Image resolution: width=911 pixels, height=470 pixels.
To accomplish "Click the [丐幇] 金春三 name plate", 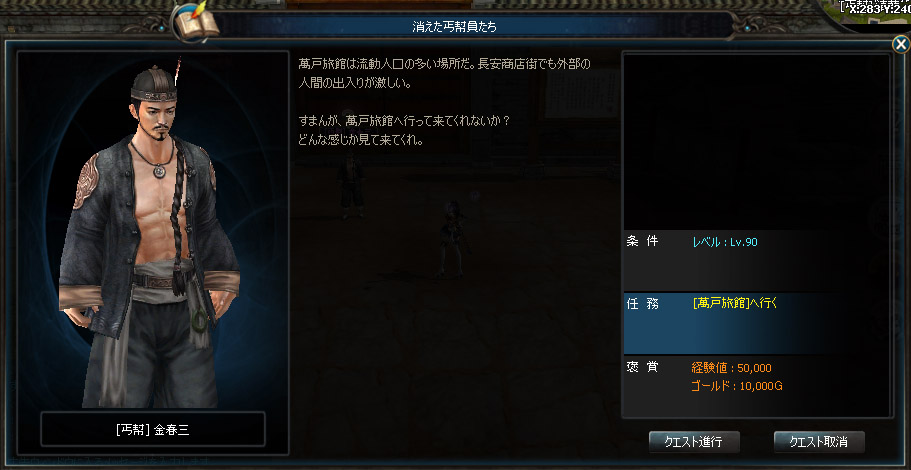I will tap(153, 430).
